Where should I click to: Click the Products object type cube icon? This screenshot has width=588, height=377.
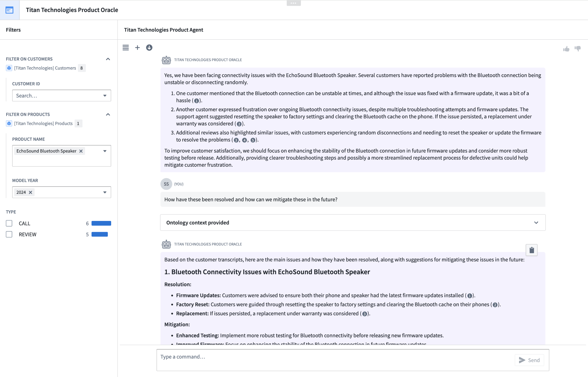point(9,123)
